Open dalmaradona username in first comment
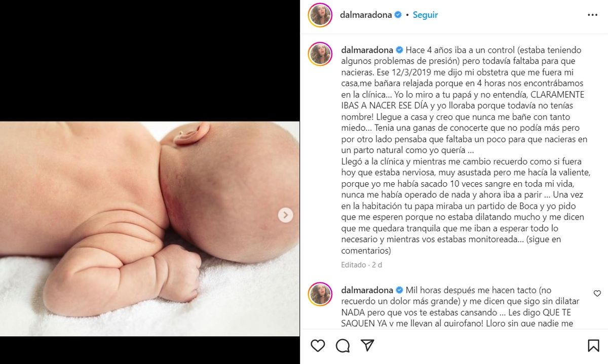This screenshot has height=364, width=608. point(367,290)
